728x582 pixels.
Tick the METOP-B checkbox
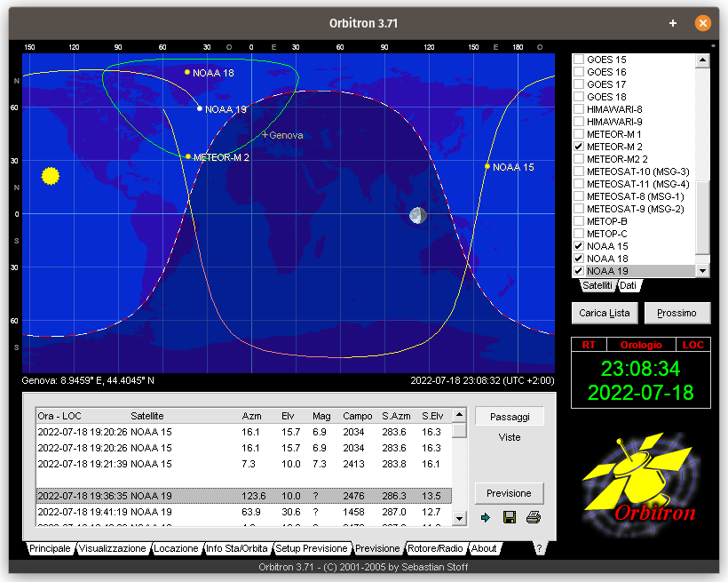(x=579, y=221)
